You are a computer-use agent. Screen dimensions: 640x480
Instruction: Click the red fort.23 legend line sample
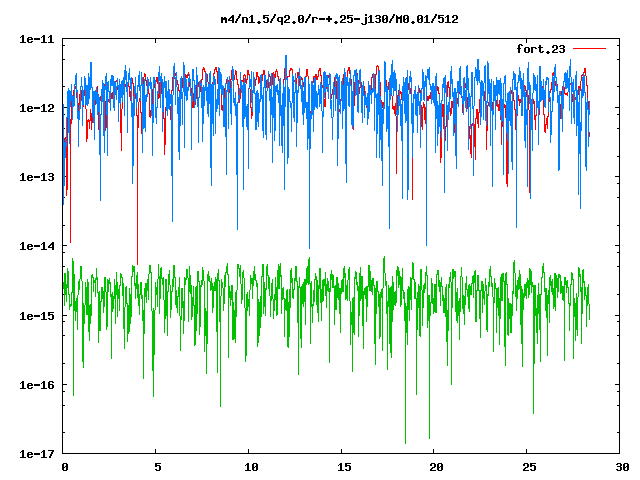(589, 49)
